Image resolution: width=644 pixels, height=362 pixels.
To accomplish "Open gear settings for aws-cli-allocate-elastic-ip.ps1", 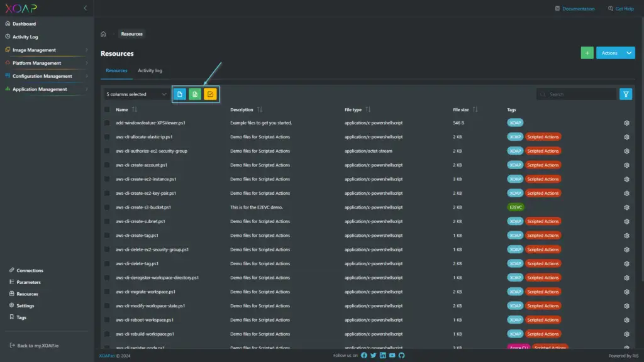I will pos(626,137).
